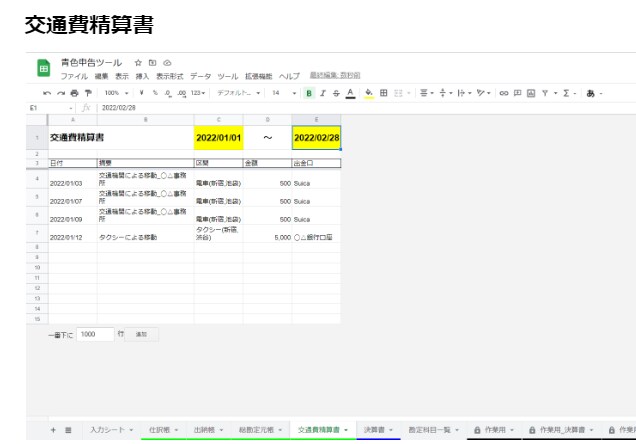Open the last edit history link
This screenshot has width=636, height=444.
[x=335, y=75]
